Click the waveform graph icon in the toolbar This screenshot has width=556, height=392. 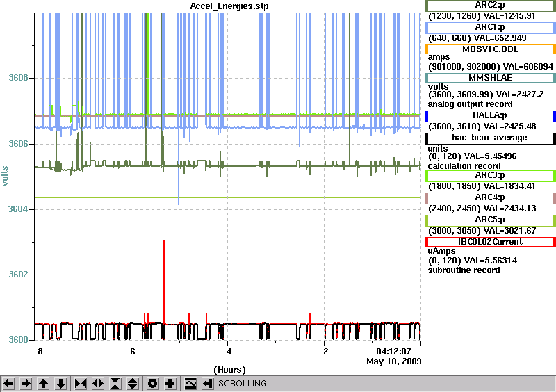pos(190,384)
